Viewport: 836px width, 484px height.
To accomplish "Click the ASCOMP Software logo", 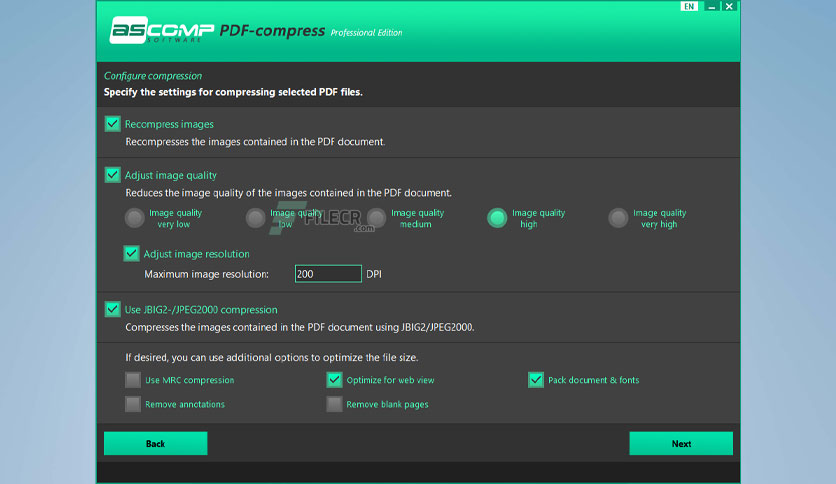I will pos(162,30).
